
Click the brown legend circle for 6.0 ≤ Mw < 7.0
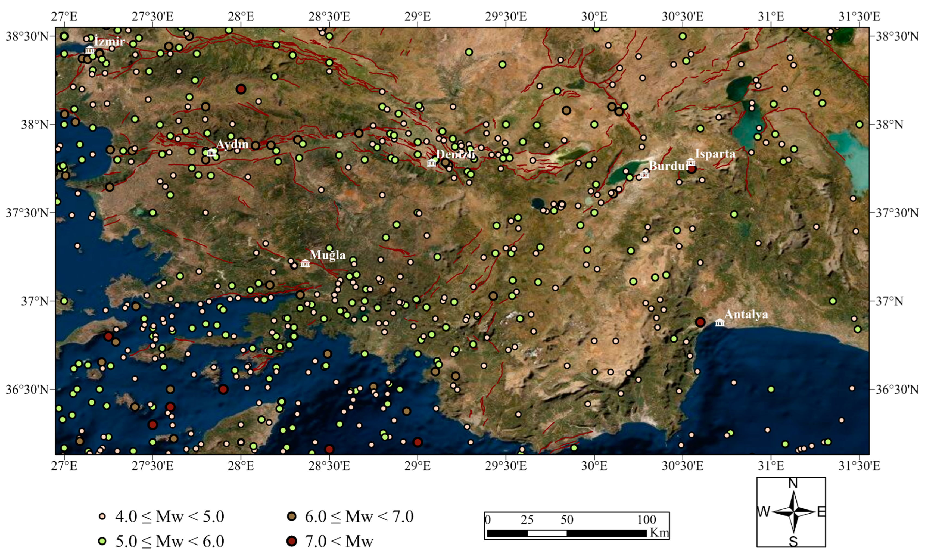coord(292,517)
